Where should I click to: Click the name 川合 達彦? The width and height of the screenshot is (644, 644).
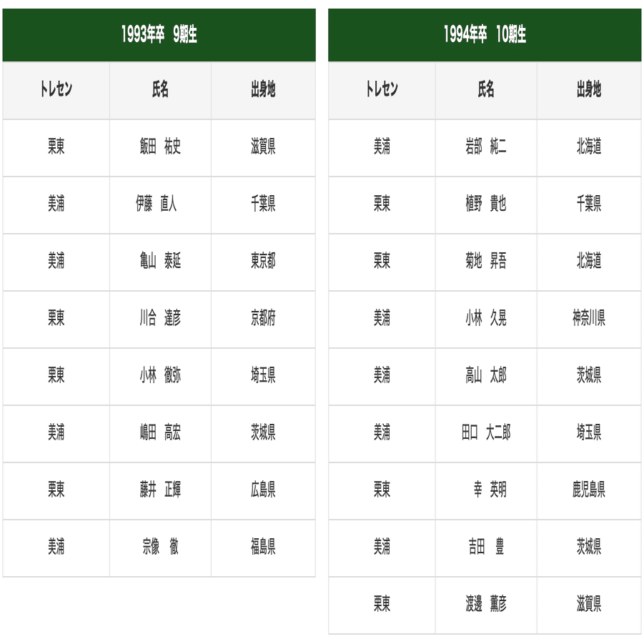pos(160,317)
